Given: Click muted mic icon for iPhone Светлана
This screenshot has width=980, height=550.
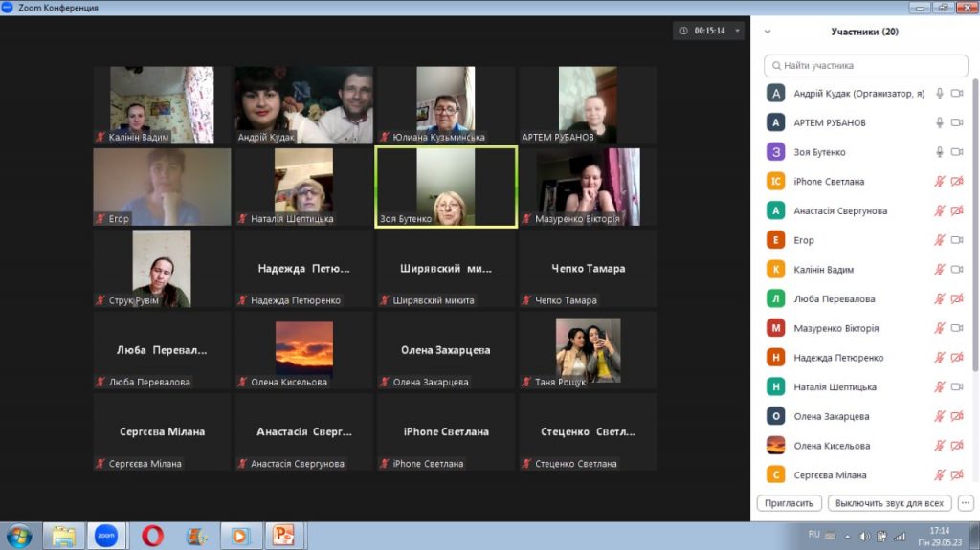Looking at the screenshot, I should click(940, 181).
